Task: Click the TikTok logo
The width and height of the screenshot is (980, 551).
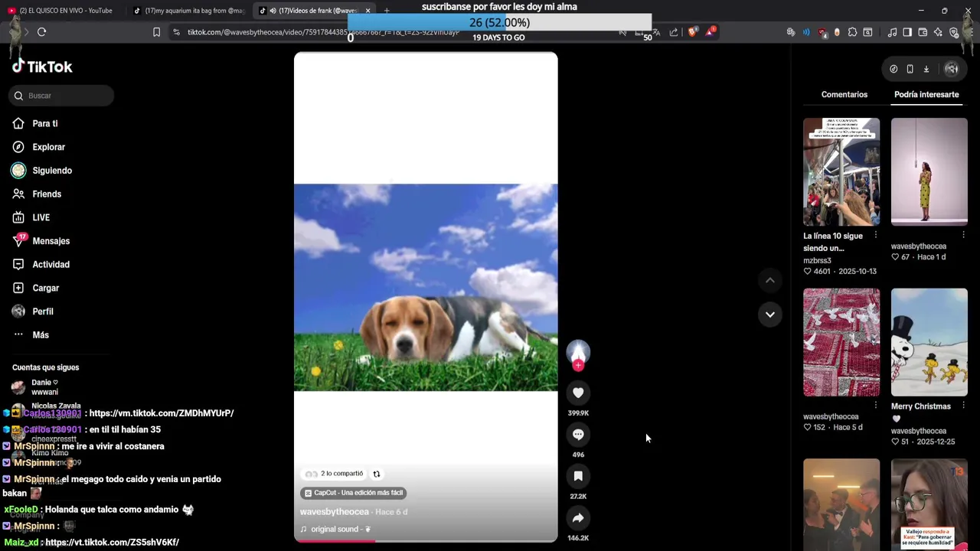Action: [x=42, y=67]
